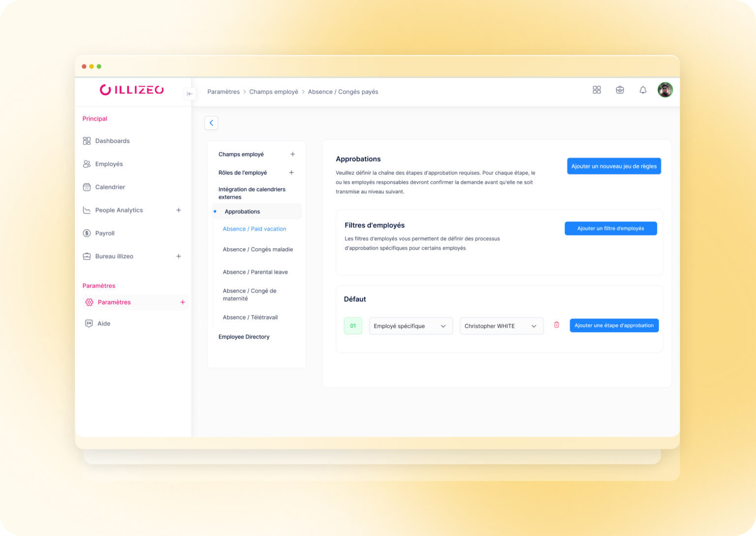Expand Rôles de l'employé section
The height and width of the screenshot is (536, 756).
click(291, 173)
